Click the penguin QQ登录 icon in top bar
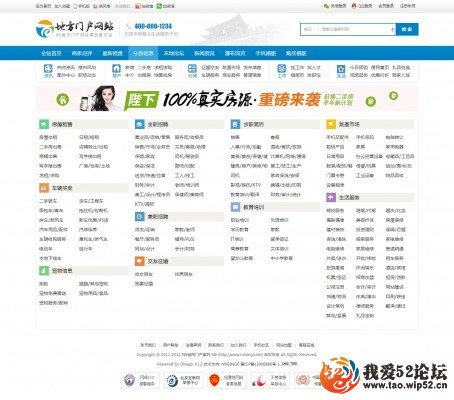 coord(354,6)
